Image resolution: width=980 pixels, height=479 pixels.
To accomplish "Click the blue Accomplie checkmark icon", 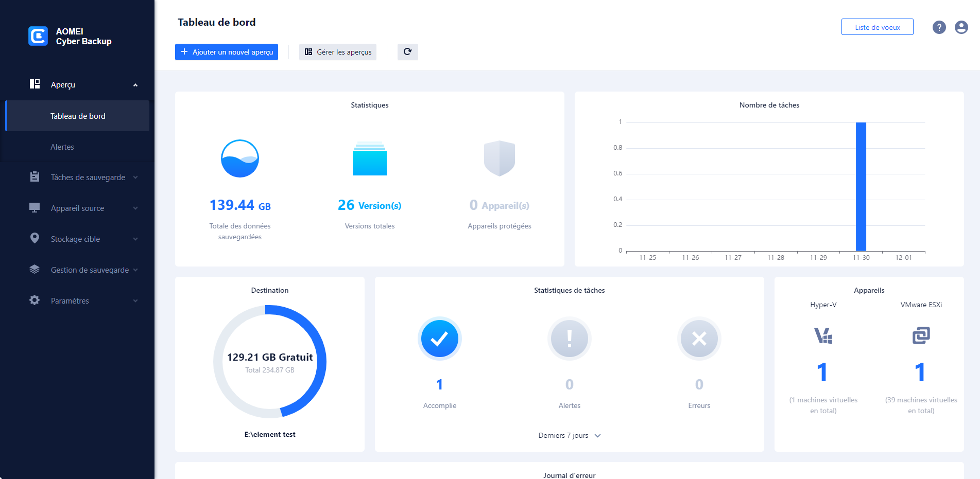I will point(439,339).
